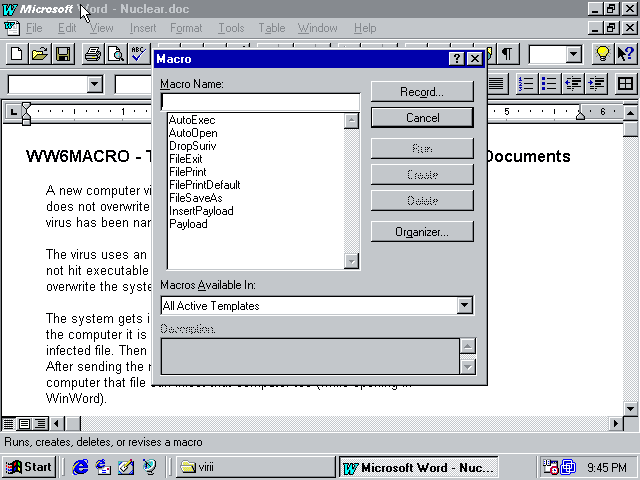Click the ruler tab alignment selector
640x480 pixels.
(x=13, y=111)
